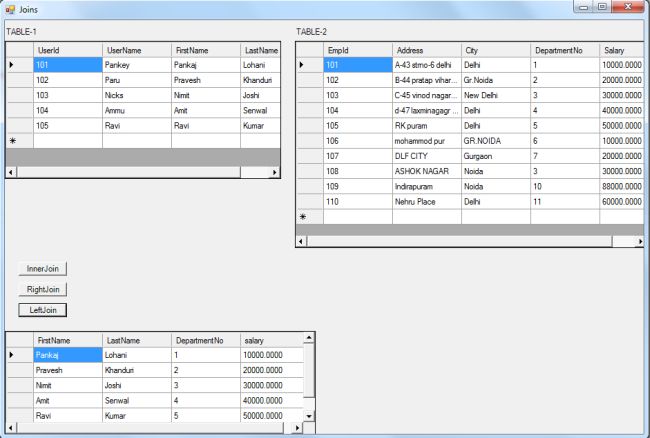Image resolution: width=650 pixels, height=438 pixels.
Task: Click empty Address cell in TABLE-2 new row
Action: [x=427, y=217]
